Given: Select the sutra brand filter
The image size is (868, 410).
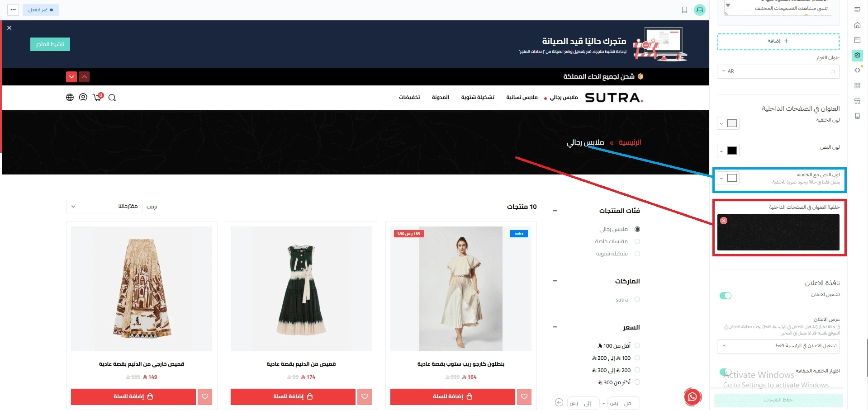Looking at the screenshot, I should [x=637, y=299].
